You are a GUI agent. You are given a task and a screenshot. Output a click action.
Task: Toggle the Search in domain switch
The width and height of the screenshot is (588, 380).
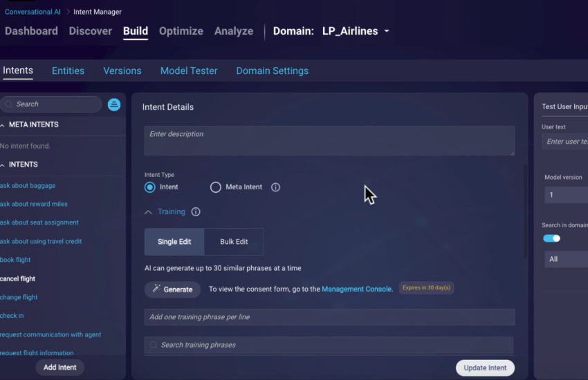tap(551, 238)
